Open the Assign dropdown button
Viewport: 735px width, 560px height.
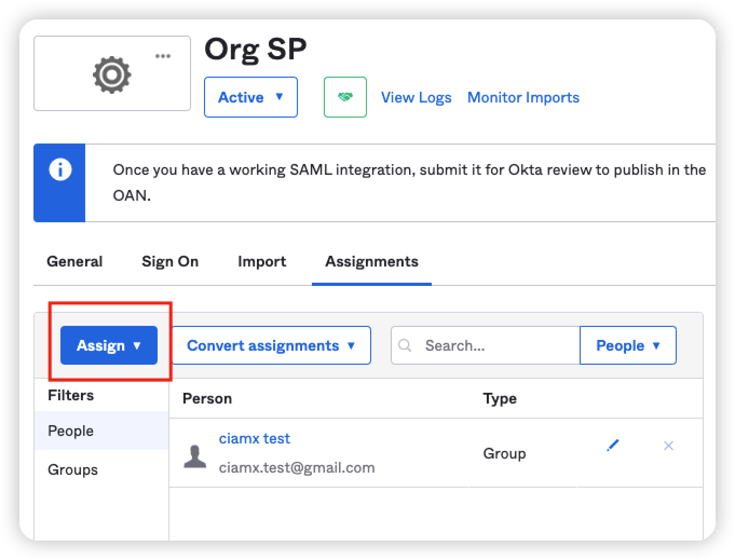[x=109, y=345]
